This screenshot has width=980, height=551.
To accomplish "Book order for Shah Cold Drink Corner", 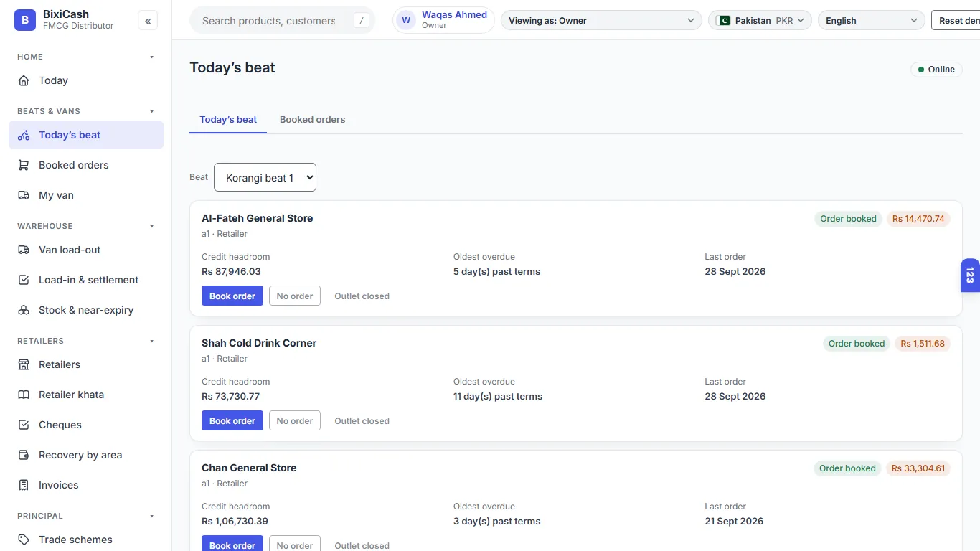I will pyautogui.click(x=232, y=421).
